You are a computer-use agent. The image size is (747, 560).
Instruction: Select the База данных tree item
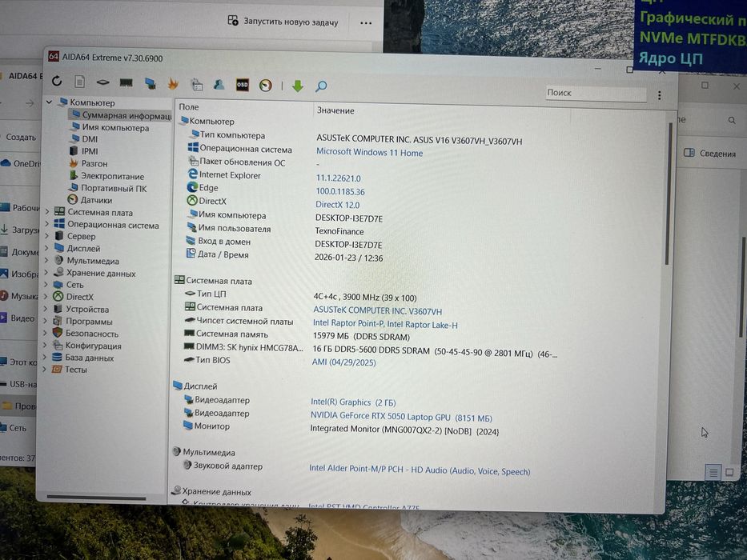83,358
